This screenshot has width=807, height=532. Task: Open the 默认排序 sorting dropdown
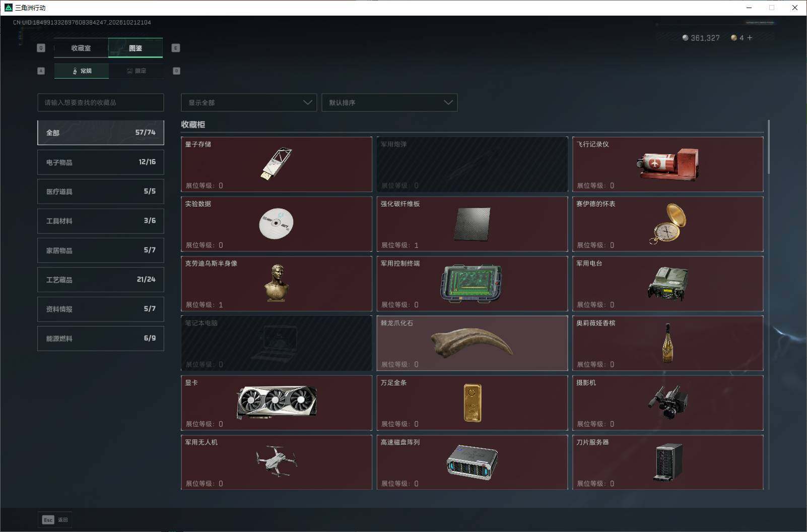[x=389, y=102]
